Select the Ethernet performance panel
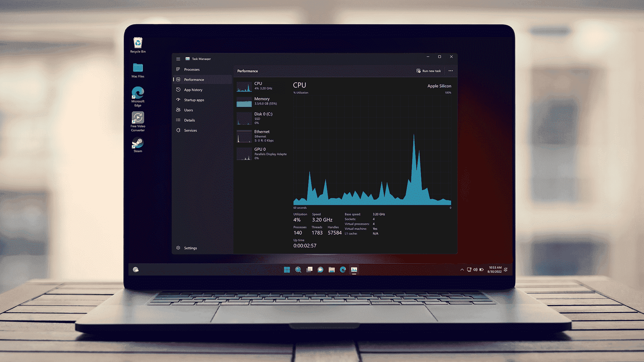The width and height of the screenshot is (644, 362). click(261, 136)
